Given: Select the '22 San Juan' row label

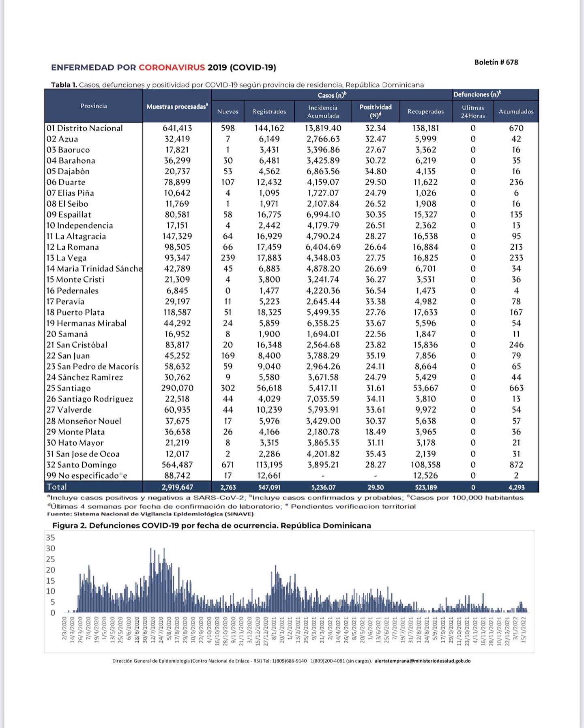Looking at the screenshot, I should 68,355.
